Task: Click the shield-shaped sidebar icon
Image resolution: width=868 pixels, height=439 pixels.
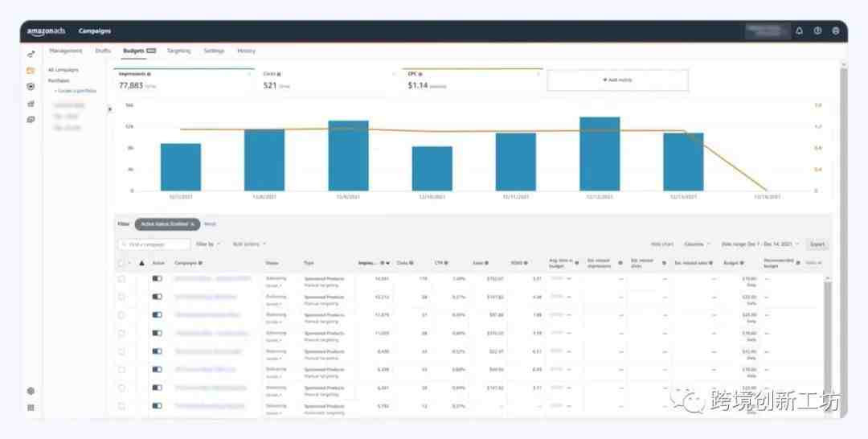Action: (31, 87)
